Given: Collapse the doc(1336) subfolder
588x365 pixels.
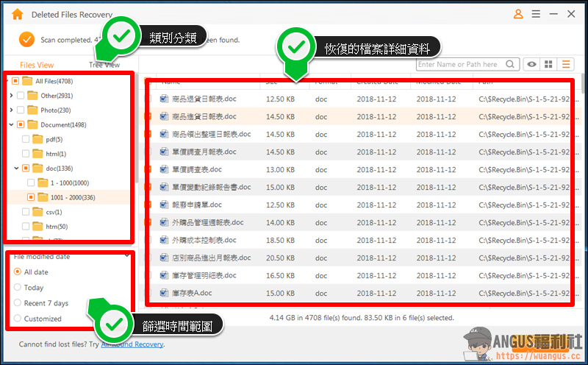Looking at the screenshot, I should [16, 169].
